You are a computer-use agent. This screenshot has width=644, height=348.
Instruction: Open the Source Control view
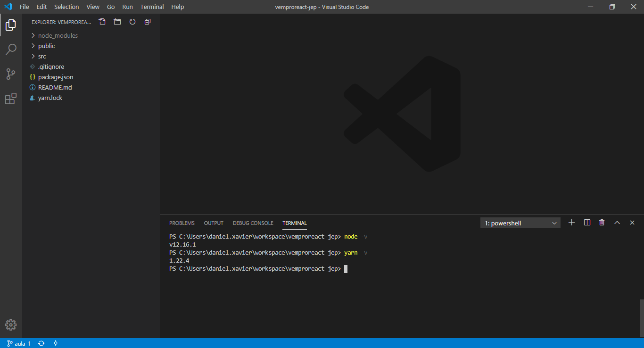click(x=11, y=74)
